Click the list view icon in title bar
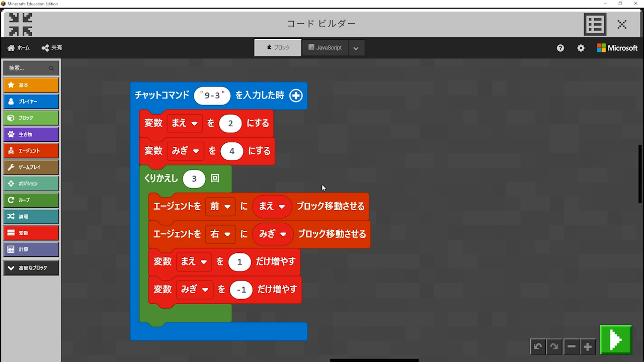644x362 pixels. coord(595,24)
